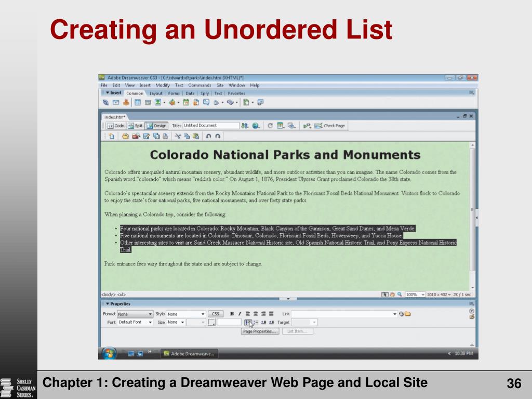Viewport: 532px width, 399px height.
Task: Insert a Hyperlink from the Common bar
Action: click(105, 102)
